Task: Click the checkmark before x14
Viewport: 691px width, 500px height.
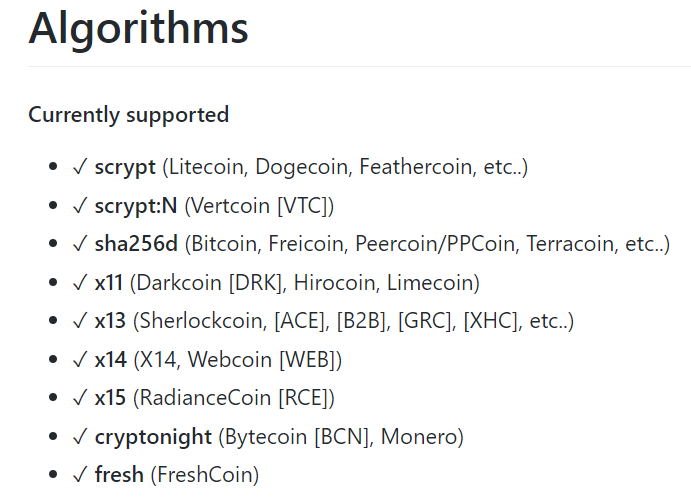Action: click(80, 360)
